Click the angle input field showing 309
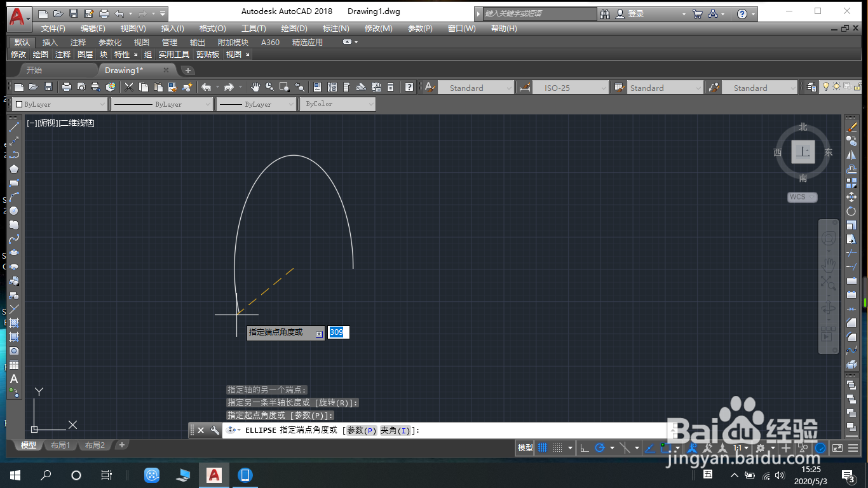Screen dimensions: 868x488 [x=339, y=332]
